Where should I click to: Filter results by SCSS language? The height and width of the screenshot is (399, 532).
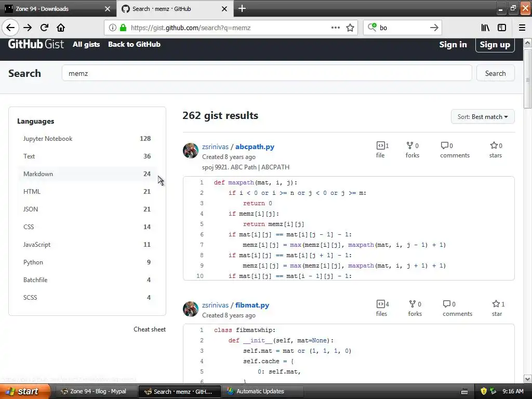tap(87, 297)
